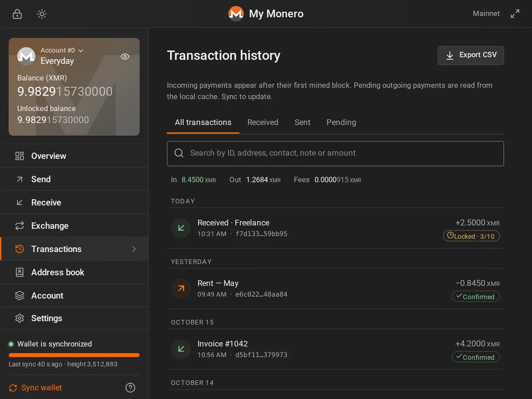
Task: Click the outgoing arrow icon for Rent — May
Action: pyautogui.click(x=181, y=289)
